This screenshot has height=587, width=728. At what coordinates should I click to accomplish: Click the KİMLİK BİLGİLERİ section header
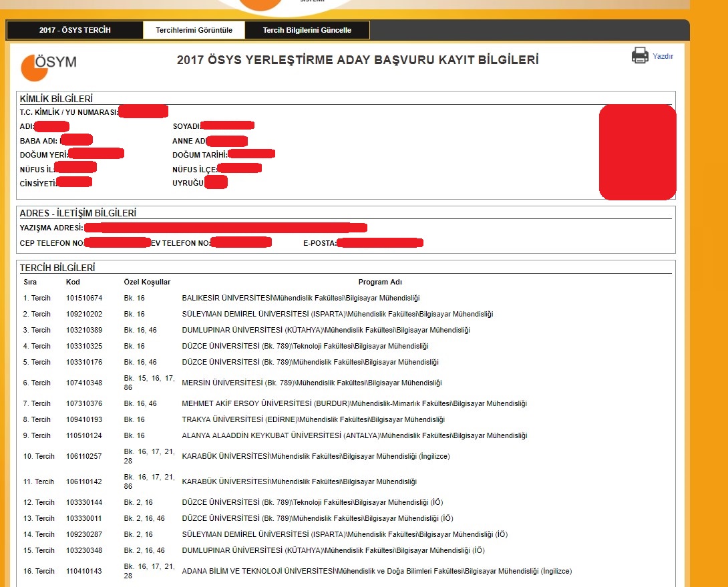click(x=56, y=100)
